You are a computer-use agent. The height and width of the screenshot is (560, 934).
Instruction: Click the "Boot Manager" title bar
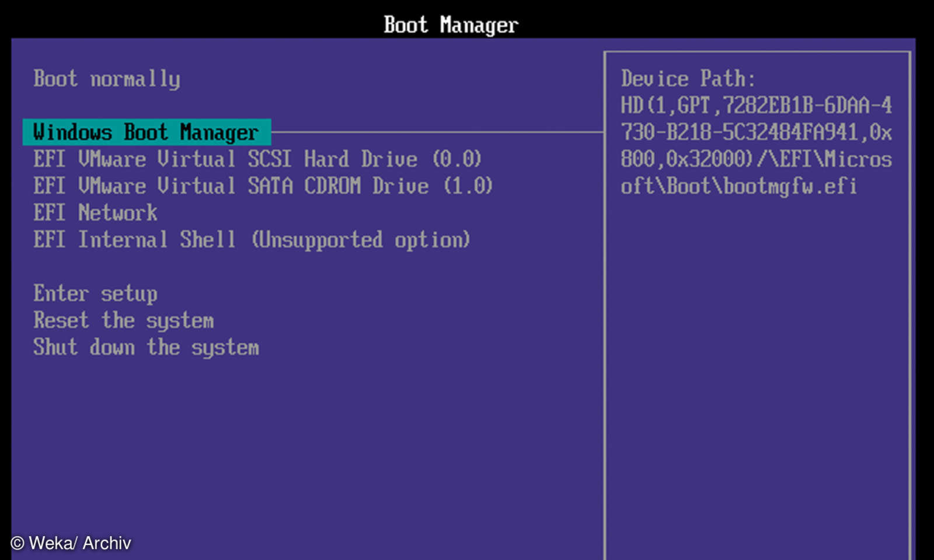pyautogui.click(x=449, y=23)
